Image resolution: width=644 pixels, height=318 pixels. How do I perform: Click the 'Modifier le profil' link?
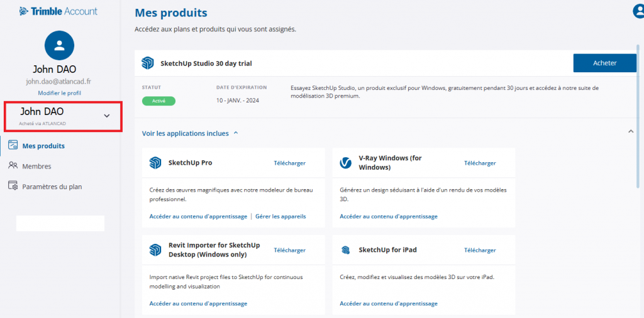[59, 93]
